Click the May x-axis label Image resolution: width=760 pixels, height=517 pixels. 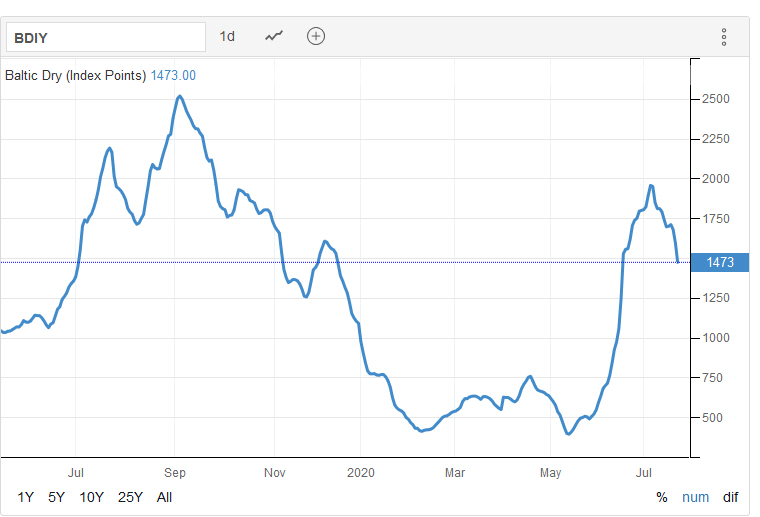(x=550, y=472)
